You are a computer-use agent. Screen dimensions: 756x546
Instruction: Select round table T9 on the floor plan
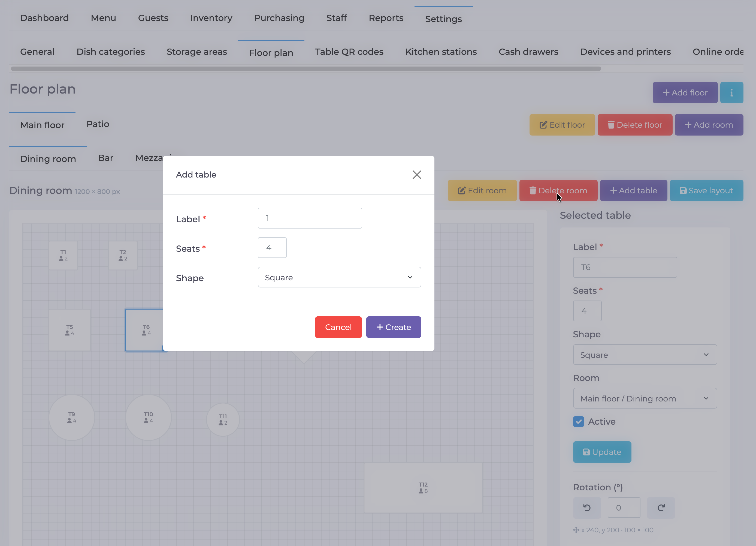click(72, 417)
